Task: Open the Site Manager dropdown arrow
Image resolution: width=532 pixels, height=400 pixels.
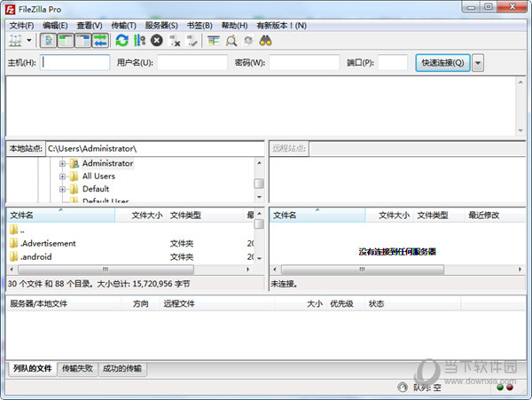Action: coord(29,41)
